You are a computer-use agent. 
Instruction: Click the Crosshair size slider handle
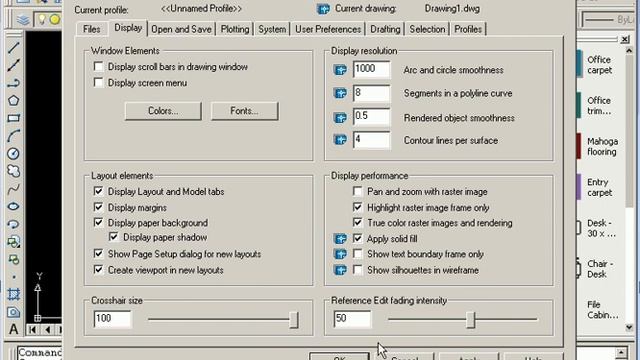(x=293, y=320)
